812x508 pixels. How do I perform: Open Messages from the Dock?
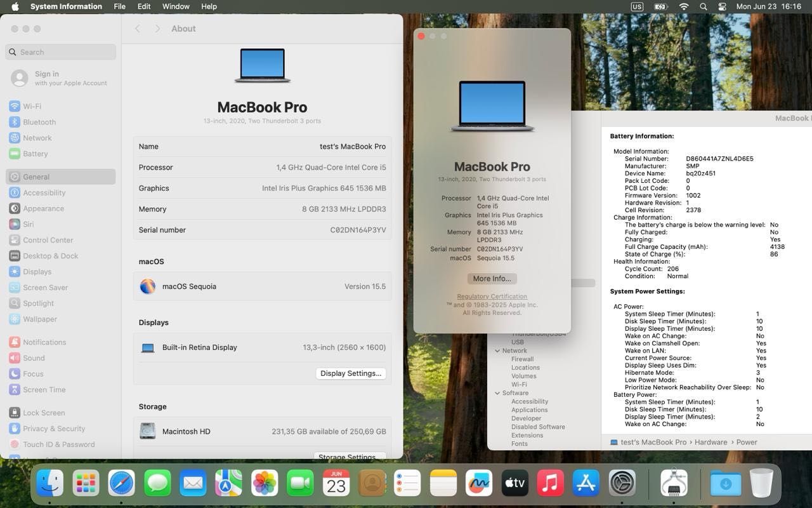click(x=157, y=483)
